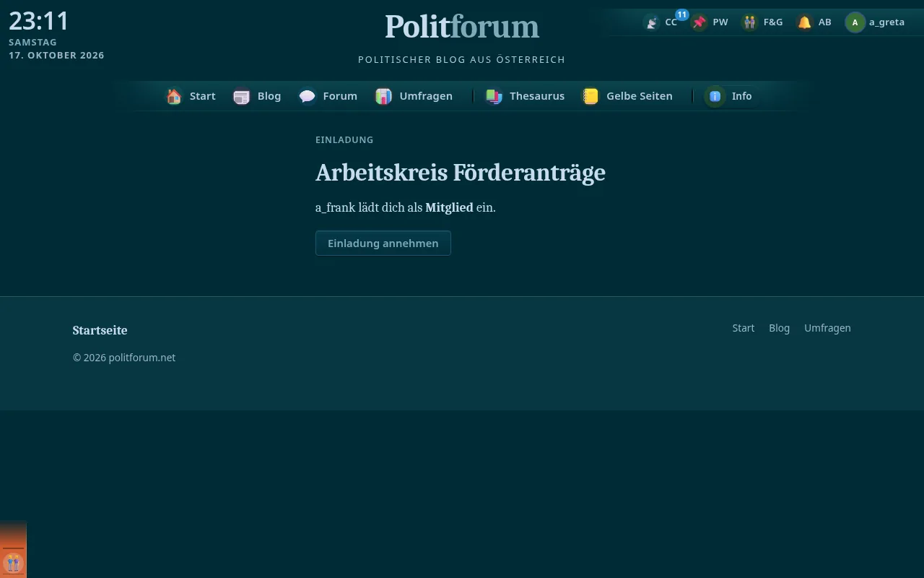The height and width of the screenshot is (578, 924).
Task: Follow the footer Blog link
Action: [x=780, y=328]
